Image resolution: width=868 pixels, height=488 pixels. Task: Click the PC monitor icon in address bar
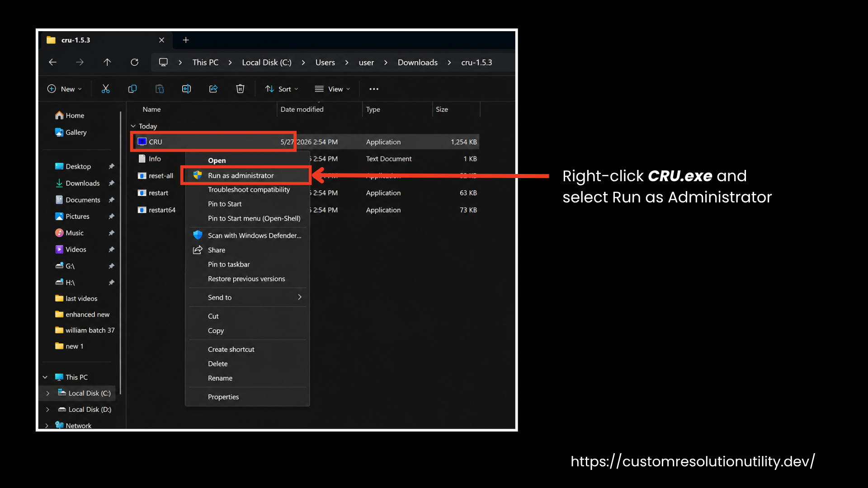[x=163, y=62]
